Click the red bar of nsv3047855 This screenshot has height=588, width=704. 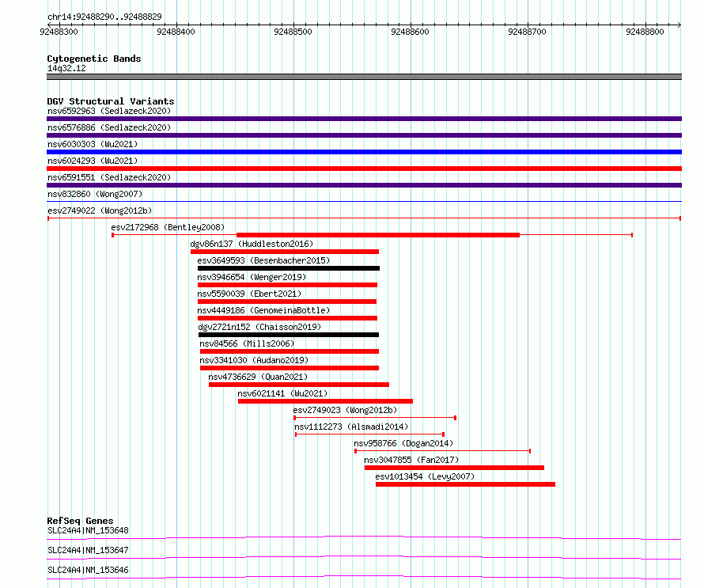[x=454, y=468]
